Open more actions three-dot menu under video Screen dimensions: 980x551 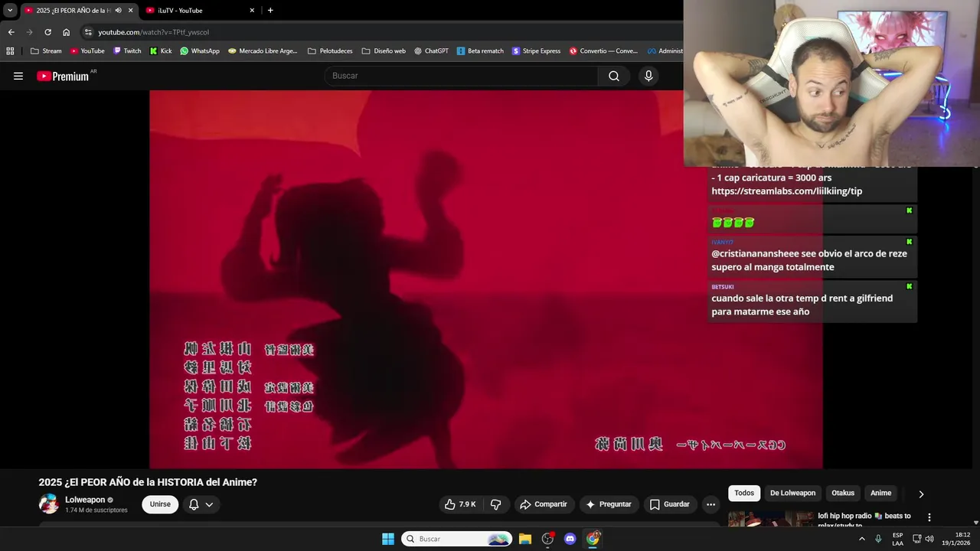coord(710,504)
